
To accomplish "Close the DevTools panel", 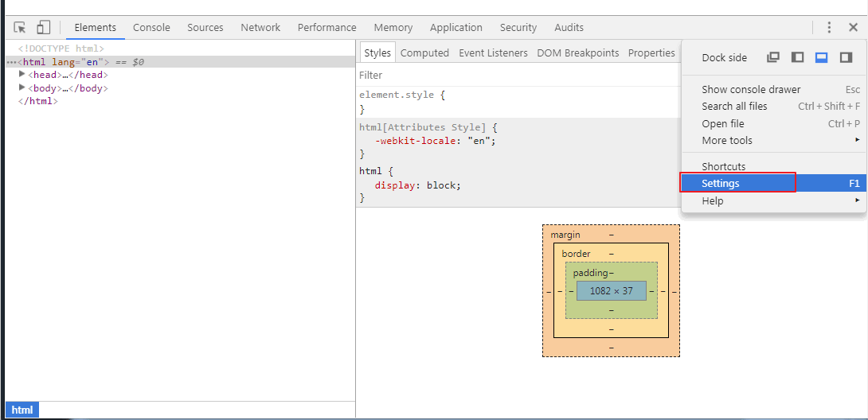I will [x=853, y=27].
